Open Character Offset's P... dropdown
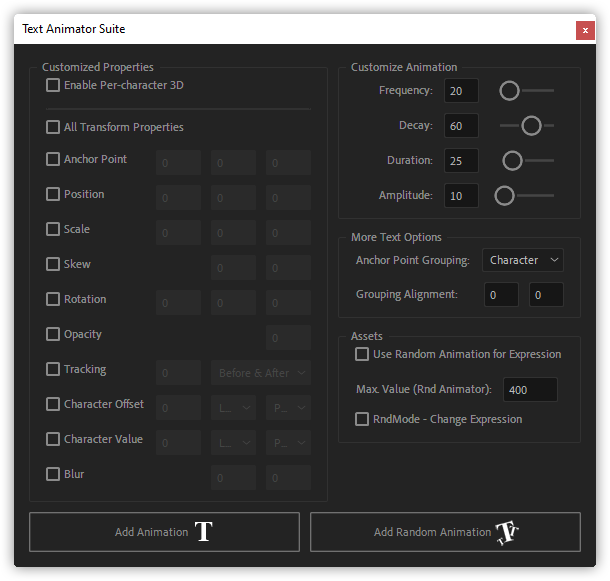Image resolution: width=610 pixels, height=581 pixels. (288, 408)
